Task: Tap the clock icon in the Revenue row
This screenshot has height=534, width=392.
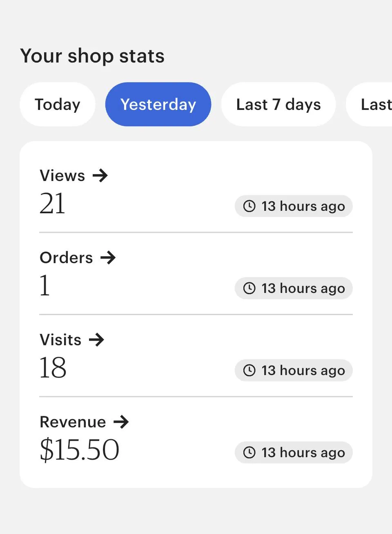Action: click(249, 452)
